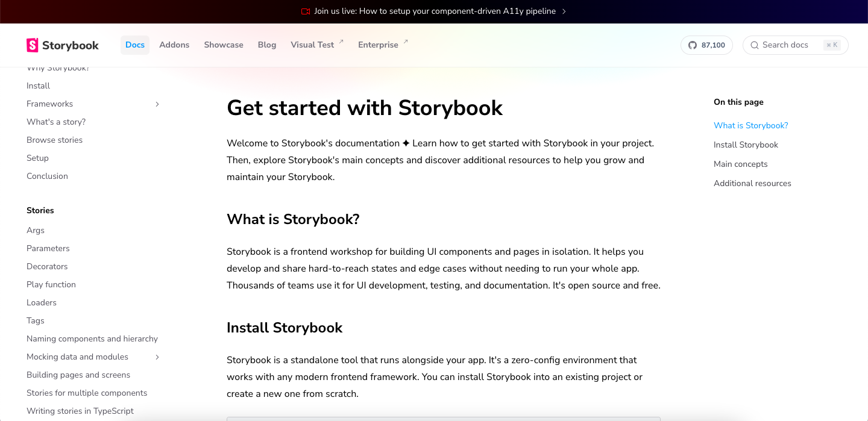This screenshot has width=868, height=421.
Task: Click the Install Storybook section heading
Action: pyautogui.click(x=285, y=328)
